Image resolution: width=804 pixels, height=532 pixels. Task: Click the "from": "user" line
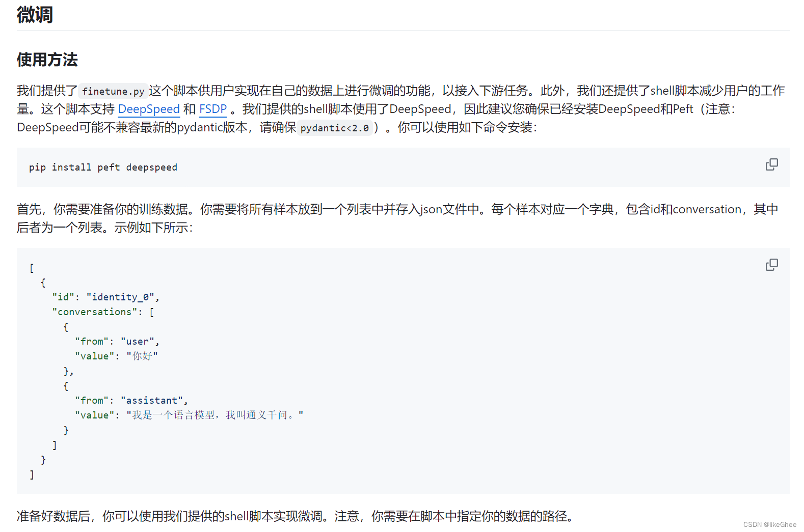117,341
